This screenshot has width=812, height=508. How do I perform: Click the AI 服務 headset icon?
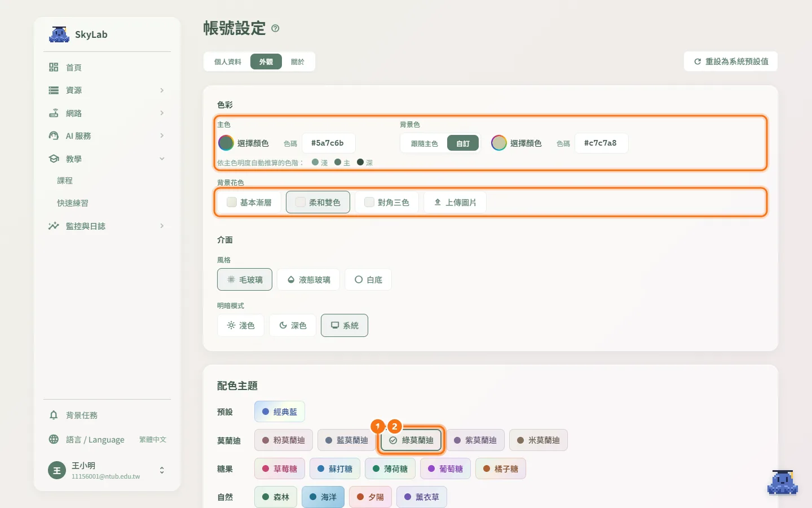coord(54,135)
